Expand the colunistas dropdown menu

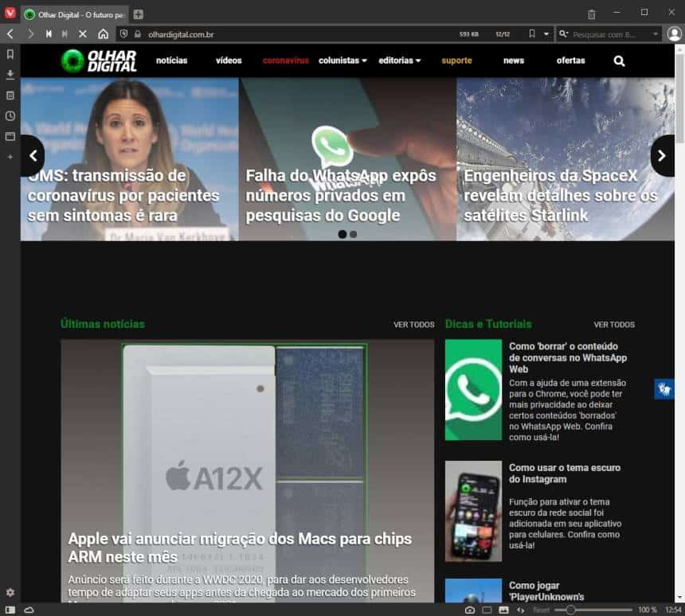pos(342,60)
